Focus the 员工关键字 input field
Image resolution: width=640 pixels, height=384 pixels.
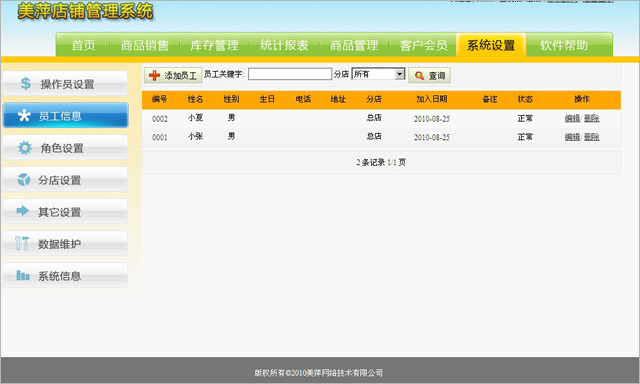click(290, 74)
